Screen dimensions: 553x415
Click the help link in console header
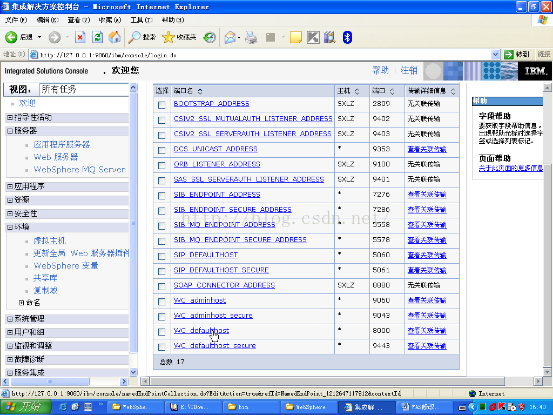380,70
